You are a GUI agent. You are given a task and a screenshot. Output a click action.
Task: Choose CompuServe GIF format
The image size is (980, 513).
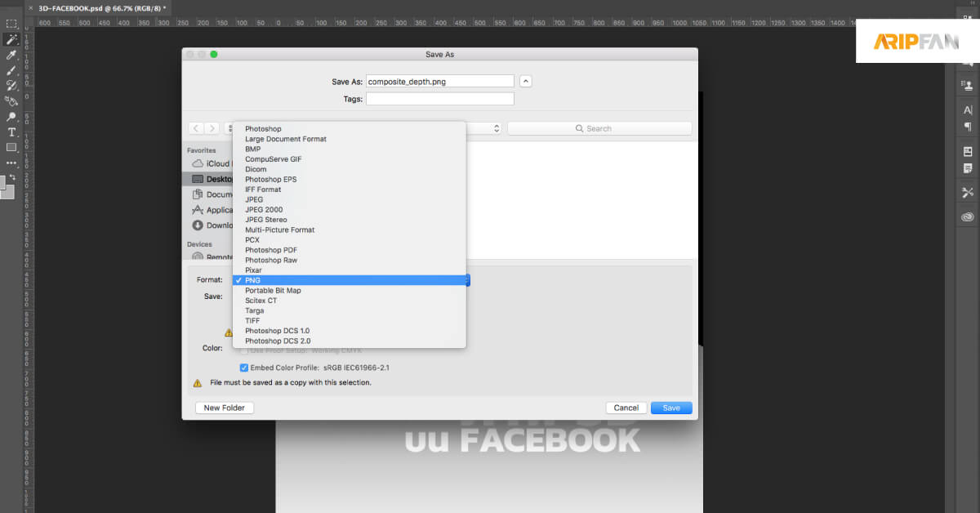(x=349, y=159)
